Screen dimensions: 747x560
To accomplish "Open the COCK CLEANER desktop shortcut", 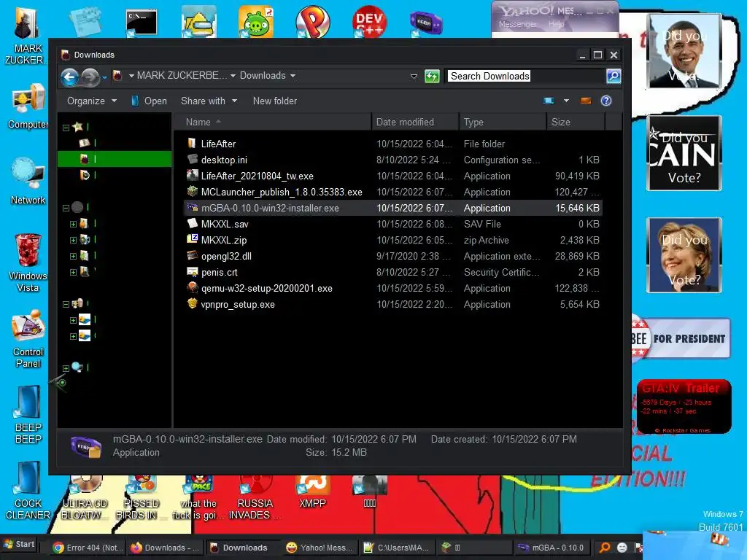I will point(28,491).
